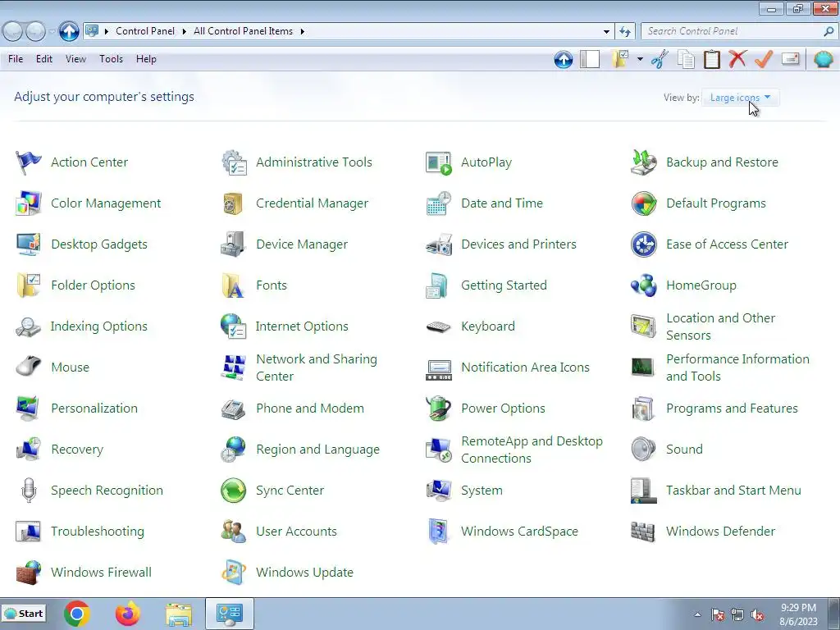Open the Fonts folder icon

[x=233, y=285]
